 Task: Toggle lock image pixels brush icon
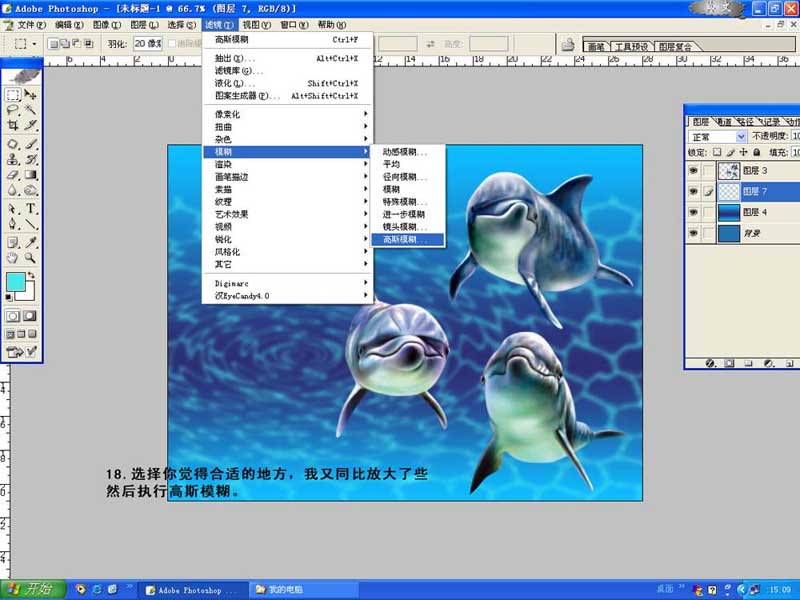[731, 152]
